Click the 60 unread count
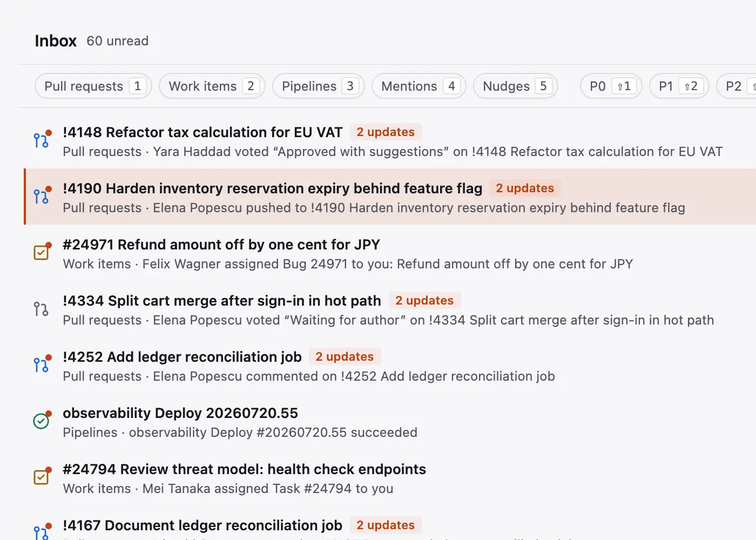Viewport: 756px width, 540px height. (117, 41)
